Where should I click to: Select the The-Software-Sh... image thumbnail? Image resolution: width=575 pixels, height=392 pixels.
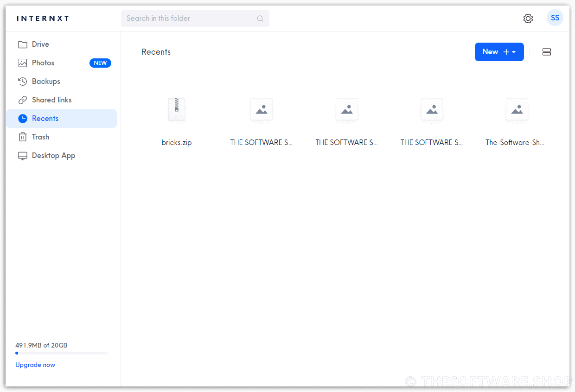pos(517,110)
